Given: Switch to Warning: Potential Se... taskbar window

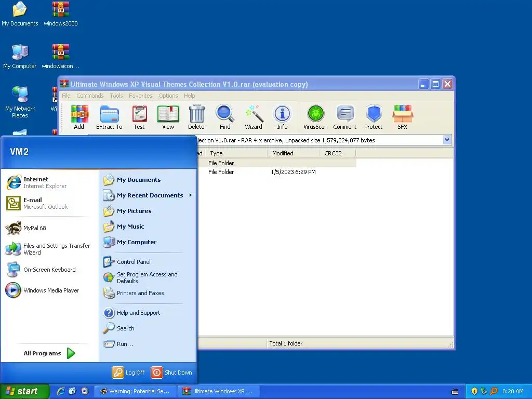Looking at the screenshot, I should coord(136,391).
